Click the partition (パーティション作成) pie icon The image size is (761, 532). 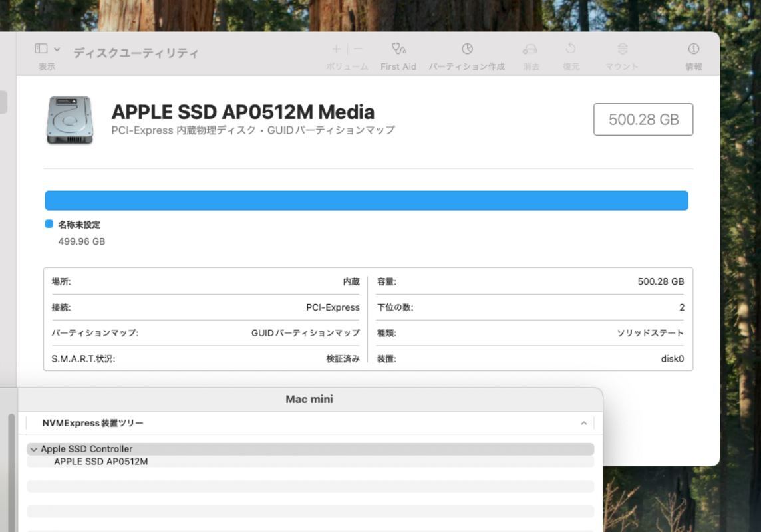(467, 49)
